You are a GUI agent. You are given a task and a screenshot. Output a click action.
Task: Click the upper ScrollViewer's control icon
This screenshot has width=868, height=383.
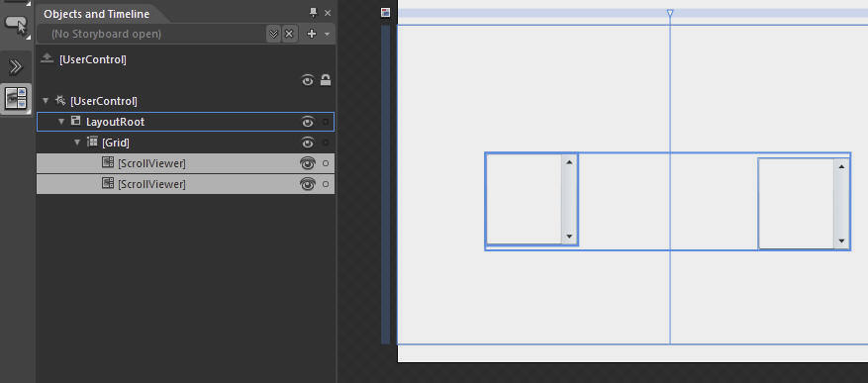click(108, 162)
